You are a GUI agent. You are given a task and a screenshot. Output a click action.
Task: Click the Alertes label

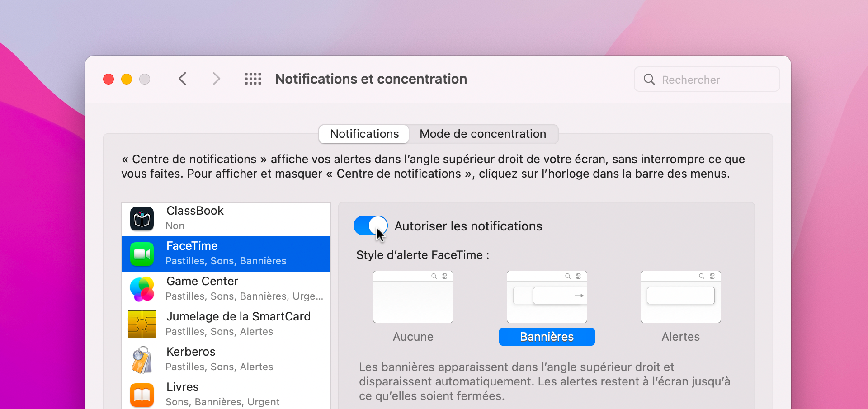tap(681, 337)
